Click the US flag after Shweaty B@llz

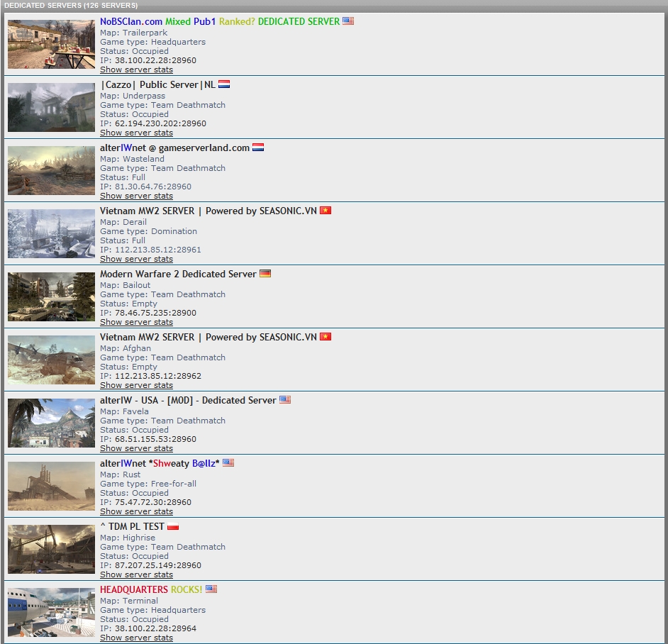click(228, 463)
